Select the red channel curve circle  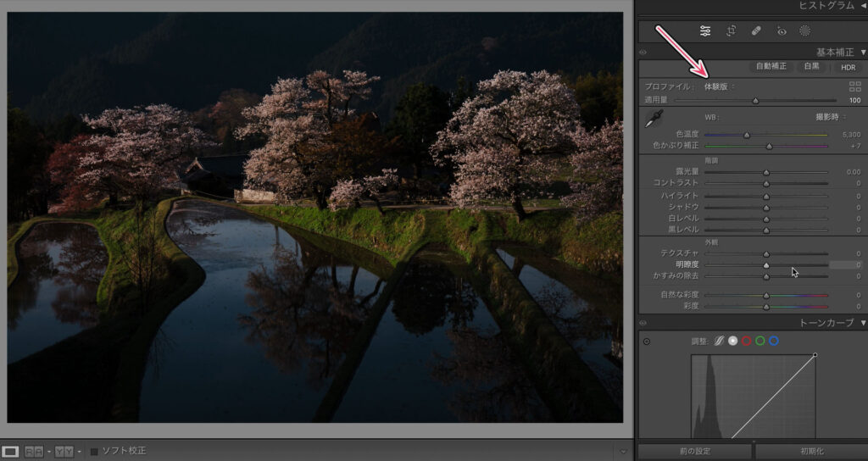(x=746, y=341)
